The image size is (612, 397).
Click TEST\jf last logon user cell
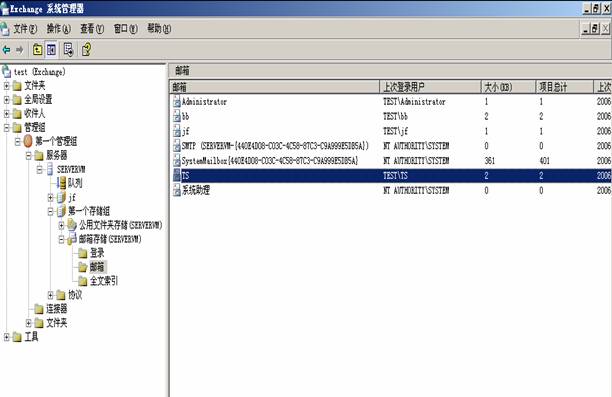click(395, 131)
